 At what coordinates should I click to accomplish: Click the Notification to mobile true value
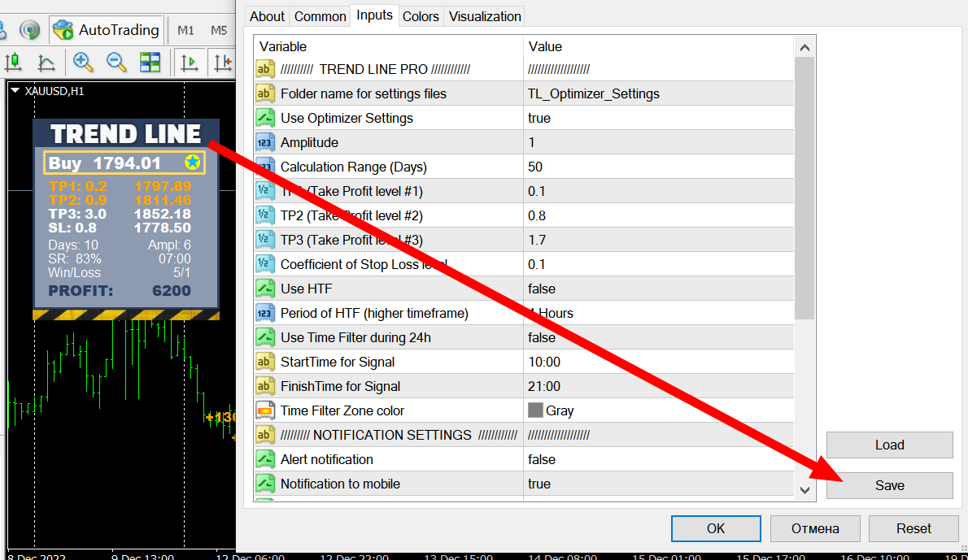(x=658, y=484)
